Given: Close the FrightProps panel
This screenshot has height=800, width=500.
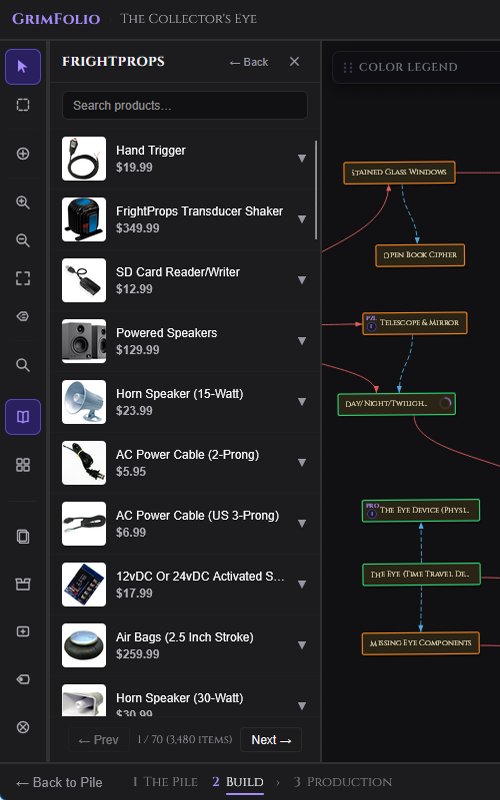Looking at the screenshot, I should 294,62.
